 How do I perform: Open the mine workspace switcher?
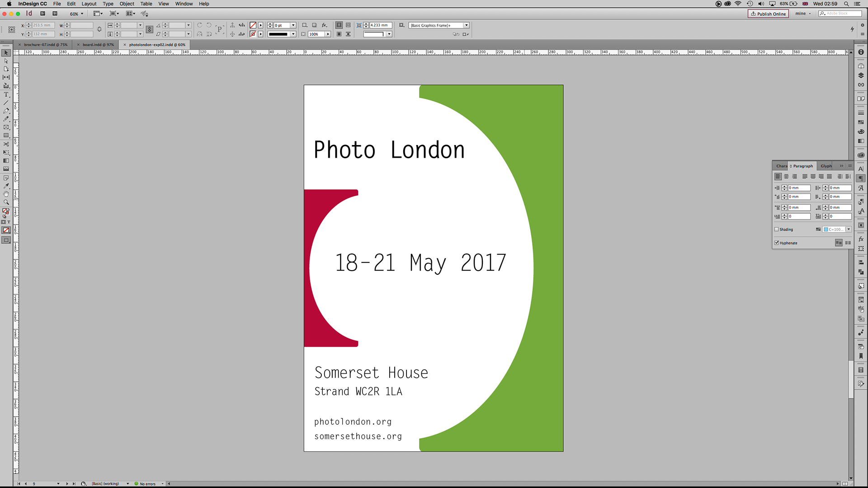pos(803,14)
